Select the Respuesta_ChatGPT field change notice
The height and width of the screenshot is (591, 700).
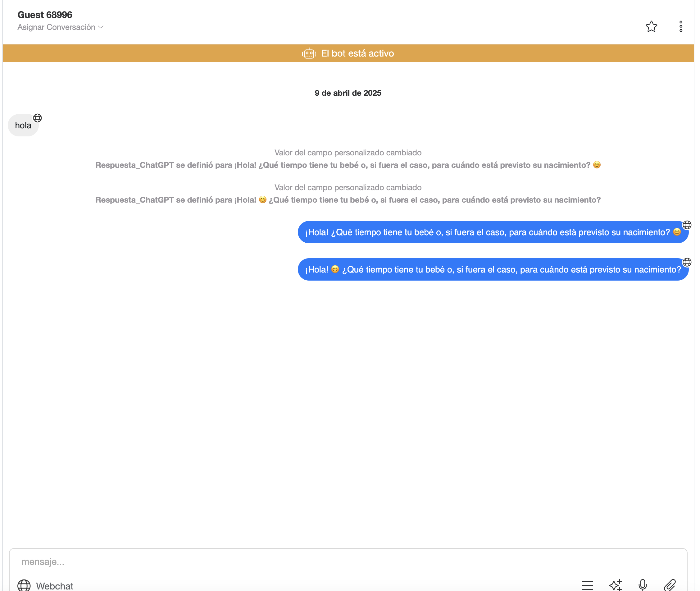(x=348, y=165)
